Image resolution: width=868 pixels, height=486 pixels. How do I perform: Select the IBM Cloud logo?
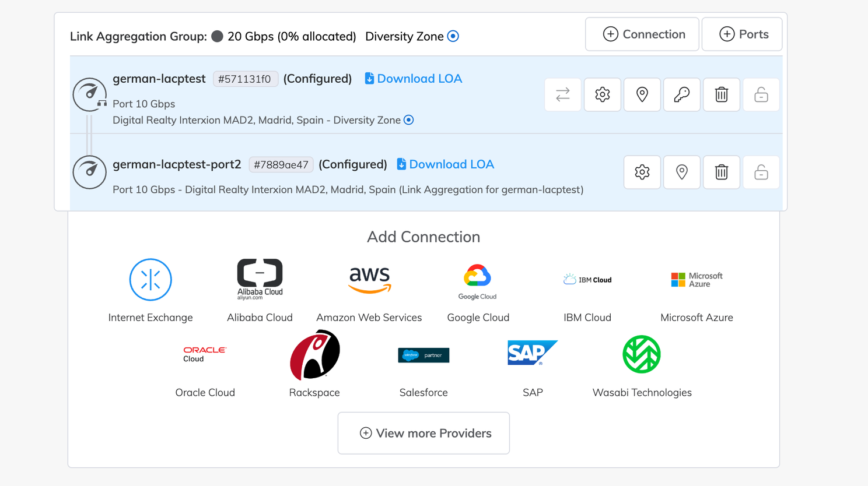[x=587, y=280]
